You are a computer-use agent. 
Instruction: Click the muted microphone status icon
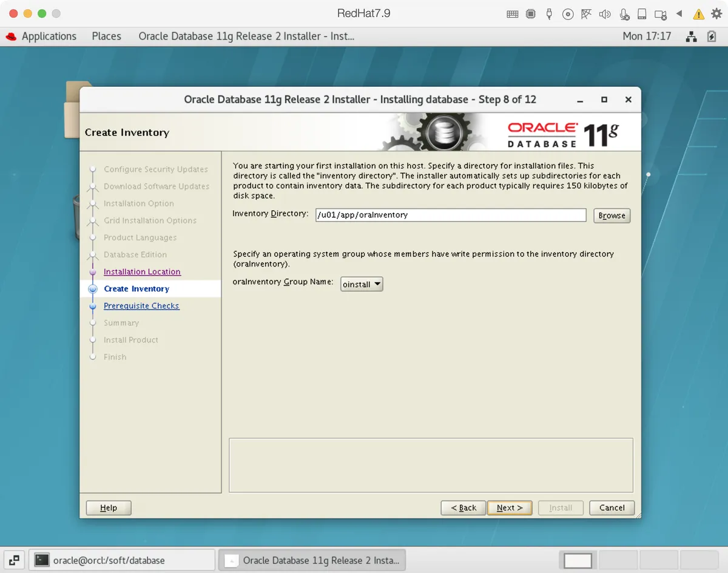click(624, 13)
